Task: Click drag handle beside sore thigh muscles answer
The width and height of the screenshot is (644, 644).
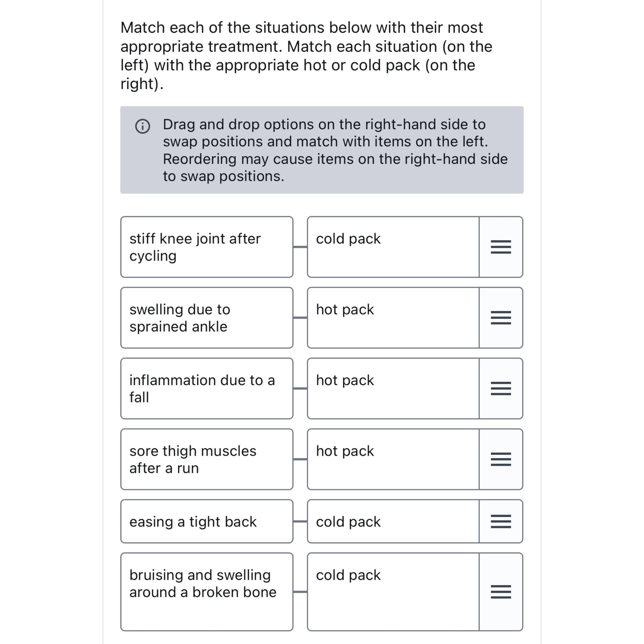Action: click(501, 459)
